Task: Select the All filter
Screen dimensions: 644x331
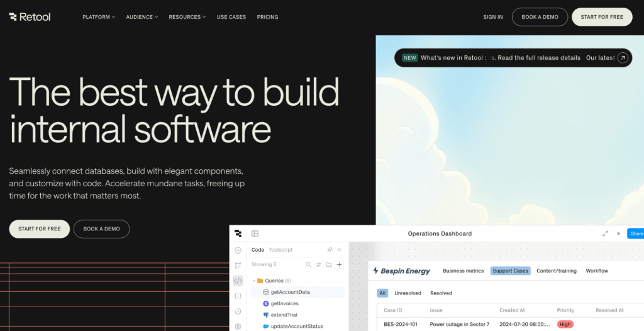Action: coord(382,293)
